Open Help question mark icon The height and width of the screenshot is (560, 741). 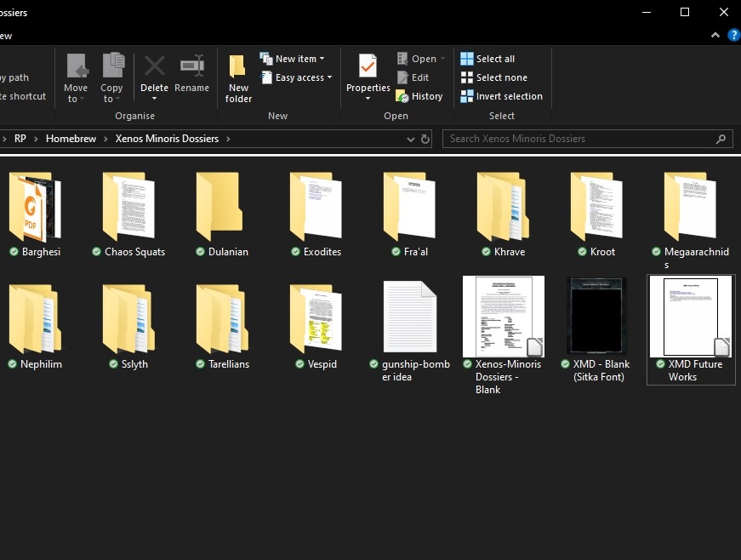[x=733, y=35]
